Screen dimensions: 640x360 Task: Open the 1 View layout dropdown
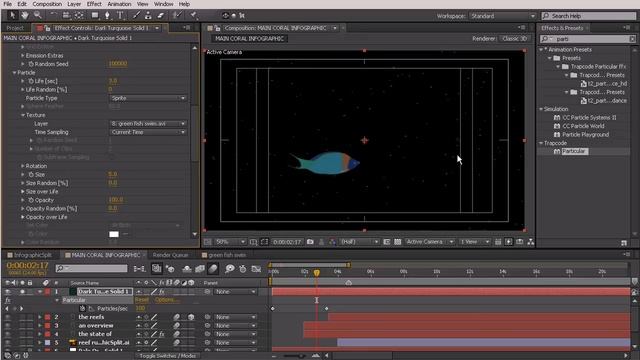click(x=474, y=242)
